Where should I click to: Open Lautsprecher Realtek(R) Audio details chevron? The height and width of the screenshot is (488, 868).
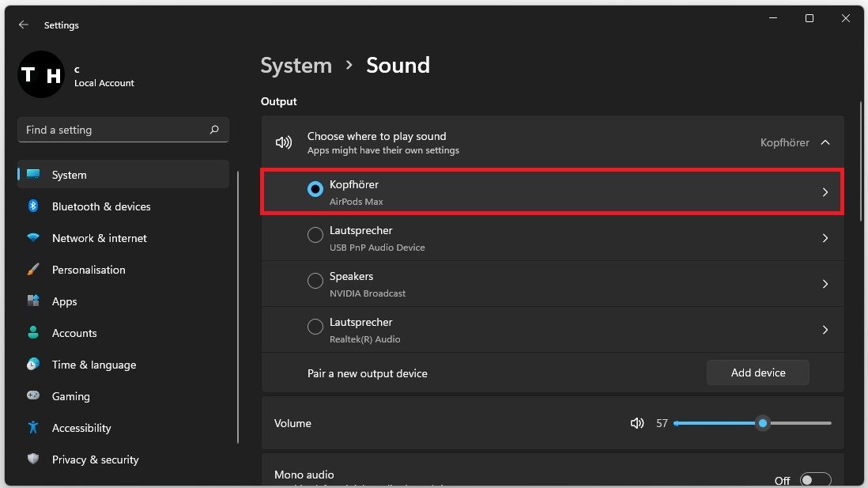coord(825,330)
